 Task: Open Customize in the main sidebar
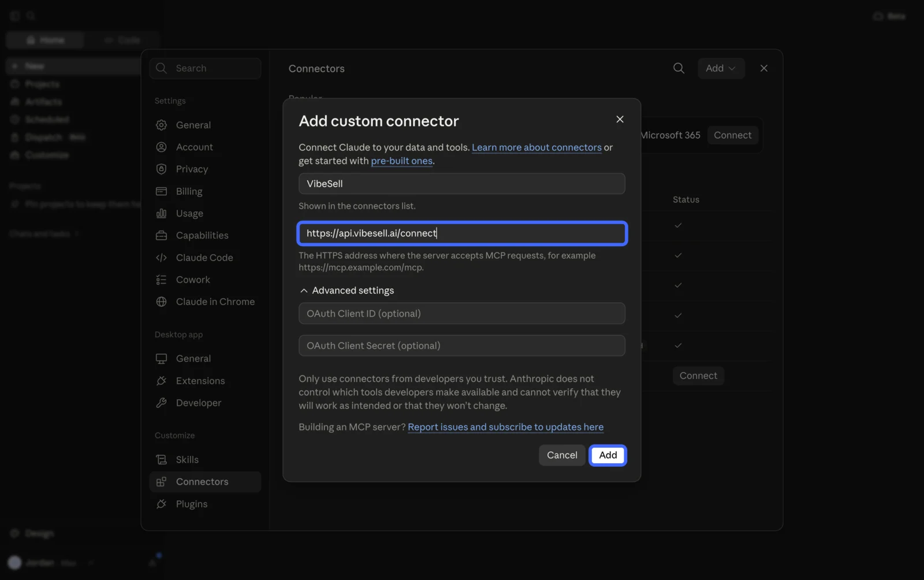(x=46, y=155)
